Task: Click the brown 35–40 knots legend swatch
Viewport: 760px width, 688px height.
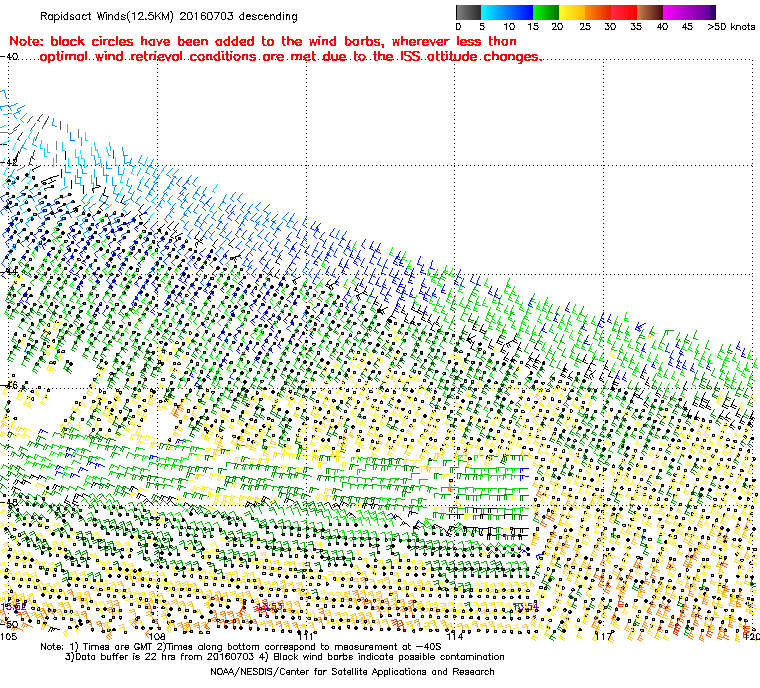Action: click(650, 12)
